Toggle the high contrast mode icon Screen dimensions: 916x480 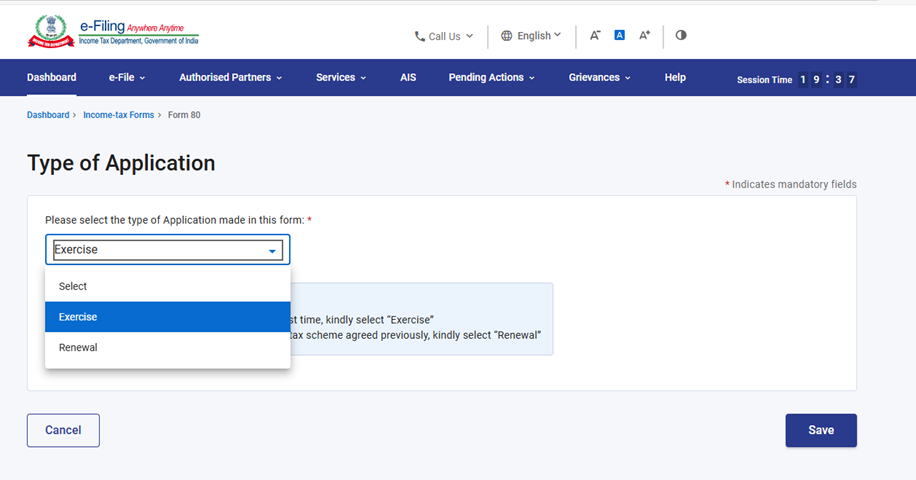click(681, 35)
